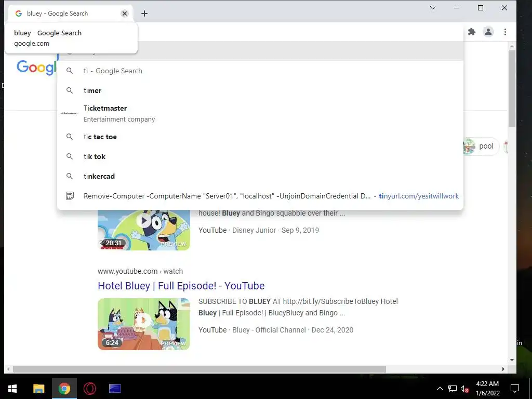Click the Chrome taskbar icon
Screen dimensions: 532x399
coord(64,389)
